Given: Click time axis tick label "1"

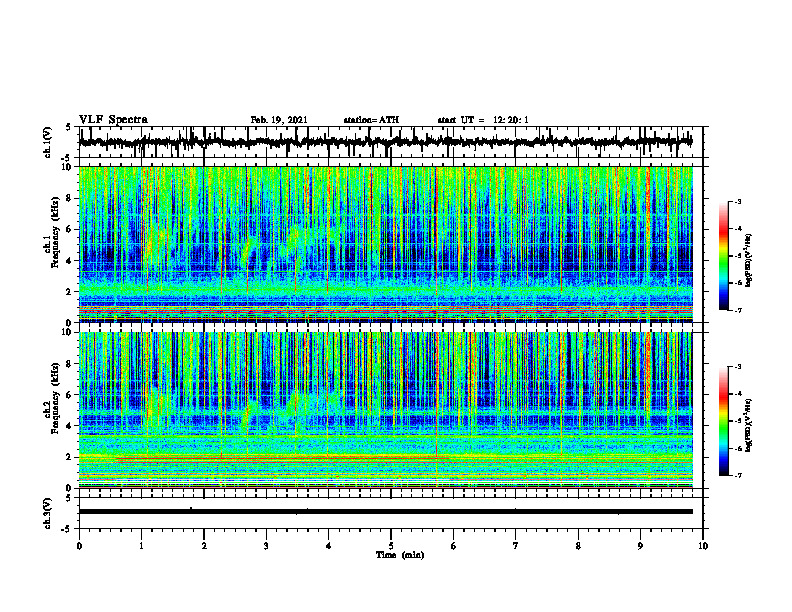Looking at the screenshot, I should pos(141,546).
